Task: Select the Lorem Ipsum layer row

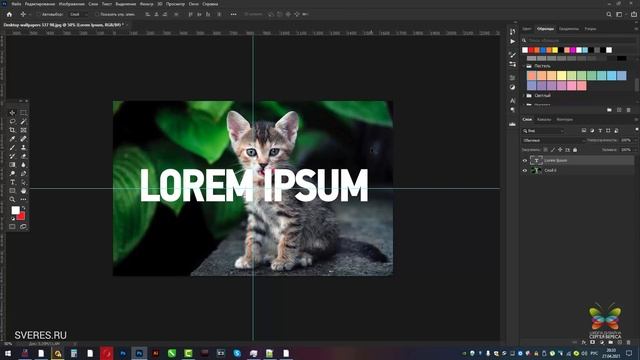Action: tap(578, 160)
